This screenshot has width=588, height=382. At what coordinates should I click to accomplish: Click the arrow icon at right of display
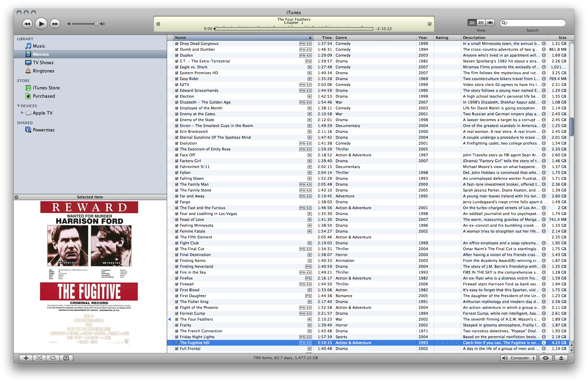(430, 24)
